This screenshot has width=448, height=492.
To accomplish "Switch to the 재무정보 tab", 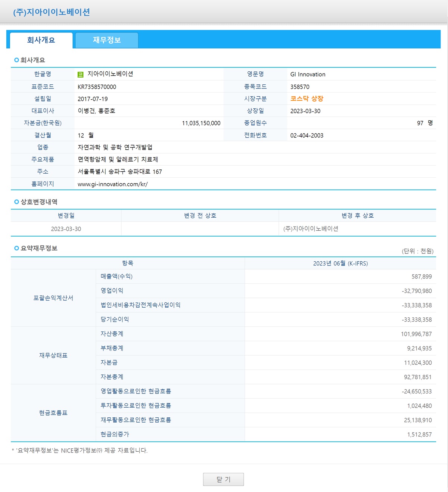I will tap(107, 40).
